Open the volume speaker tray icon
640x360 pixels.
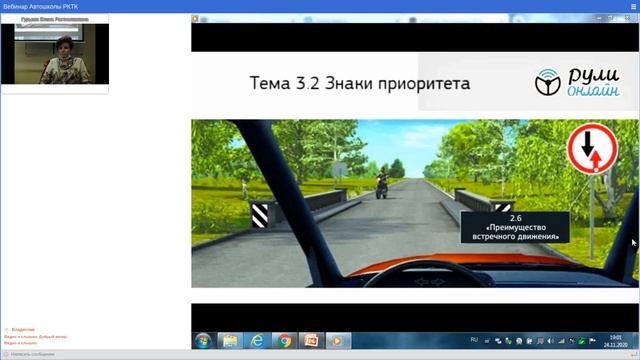(x=551, y=341)
